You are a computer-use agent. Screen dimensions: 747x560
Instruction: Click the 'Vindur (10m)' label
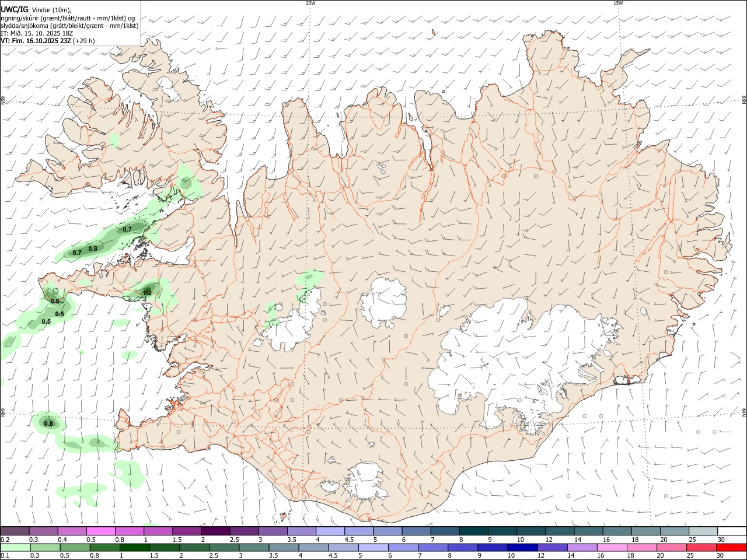(x=52, y=9)
